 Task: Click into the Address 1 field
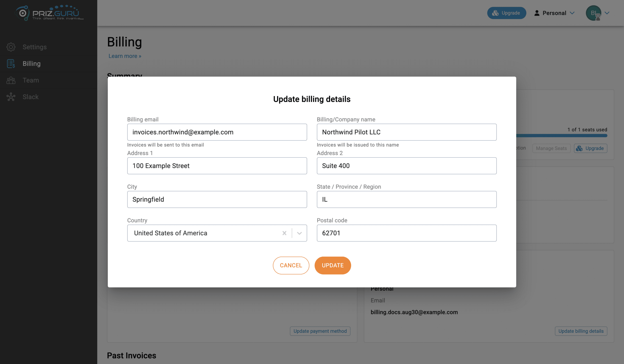tap(217, 166)
